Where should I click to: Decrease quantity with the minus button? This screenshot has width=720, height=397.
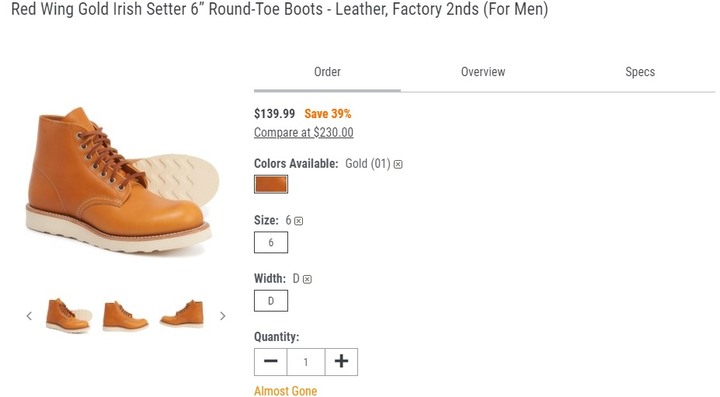pos(271,362)
